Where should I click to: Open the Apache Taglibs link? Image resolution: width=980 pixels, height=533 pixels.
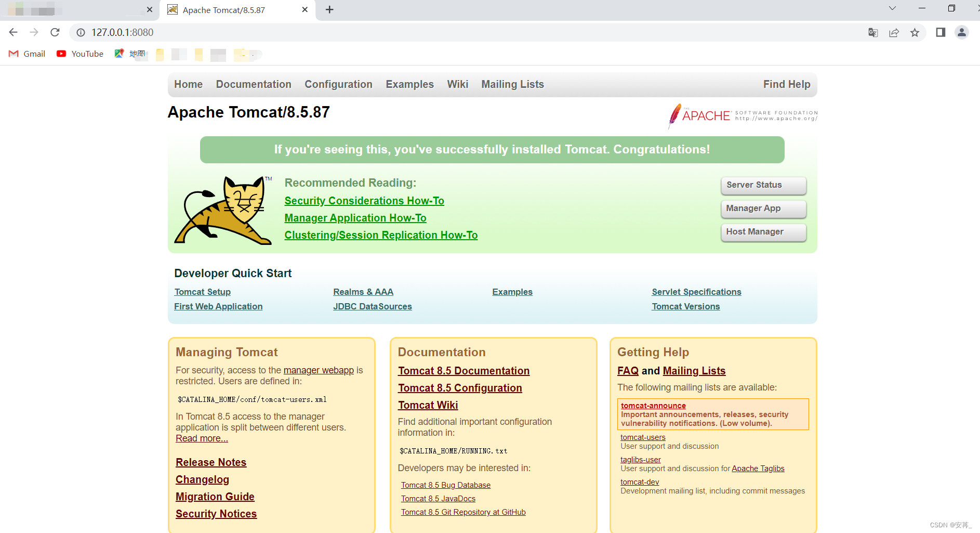click(758, 469)
